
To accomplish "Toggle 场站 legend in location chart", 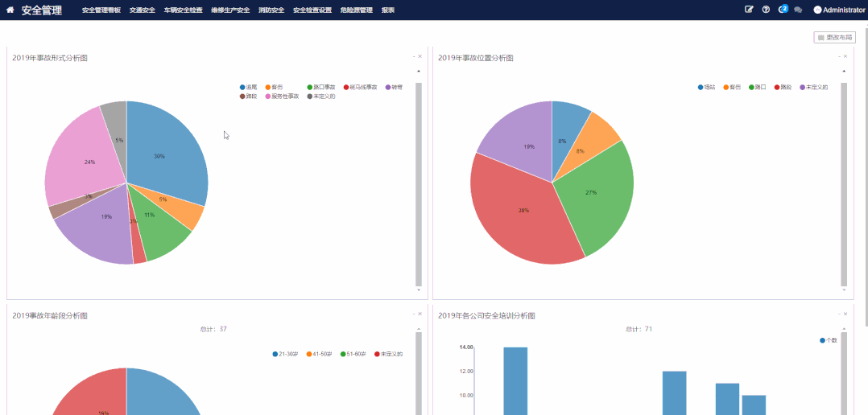I will click(x=707, y=88).
